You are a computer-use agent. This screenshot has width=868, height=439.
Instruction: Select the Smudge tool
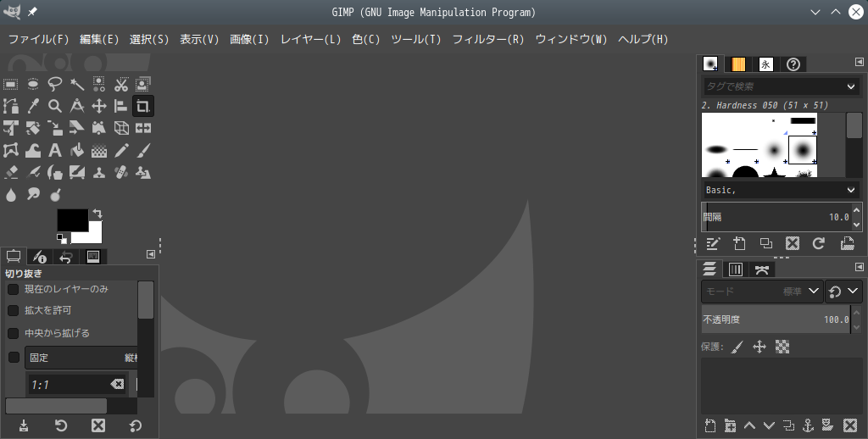point(33,195)
